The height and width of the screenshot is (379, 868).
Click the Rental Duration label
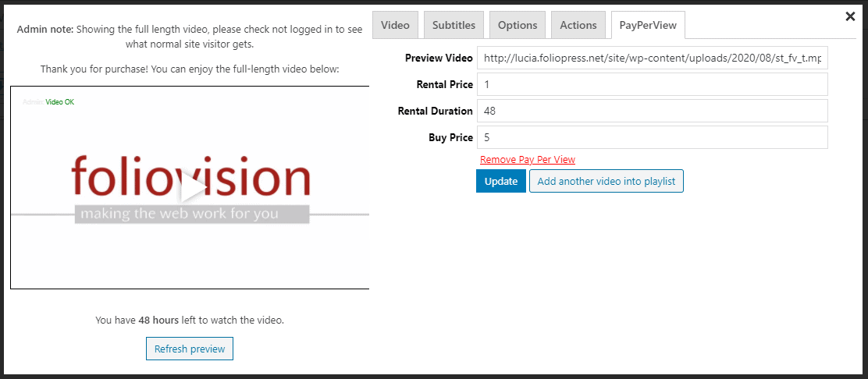(436, 111)
